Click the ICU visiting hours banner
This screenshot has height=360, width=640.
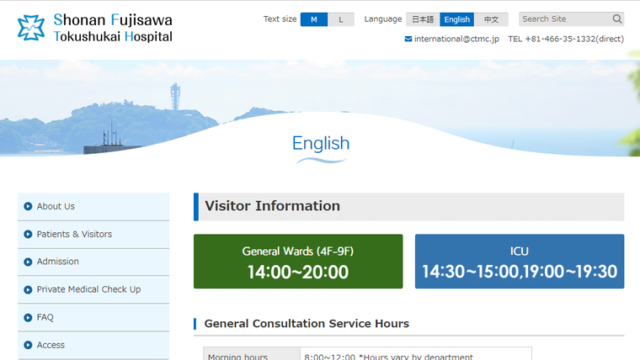coord(519,261)
